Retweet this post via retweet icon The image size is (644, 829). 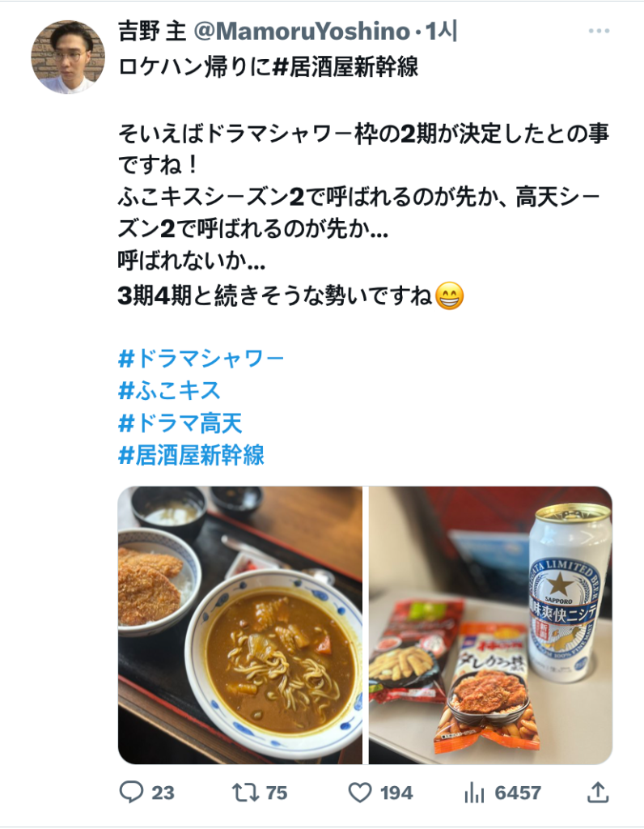[245, 793]
